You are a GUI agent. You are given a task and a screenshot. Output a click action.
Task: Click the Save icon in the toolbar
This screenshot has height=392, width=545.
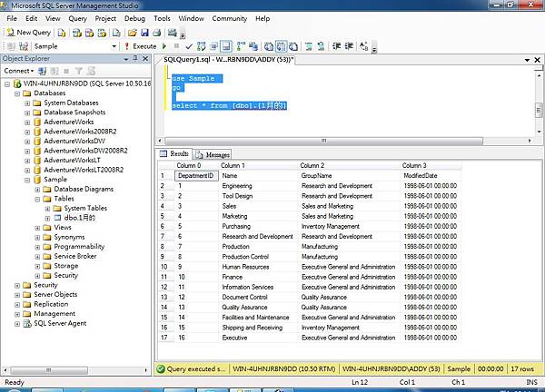pyautogui.click(x=144, y=32)
